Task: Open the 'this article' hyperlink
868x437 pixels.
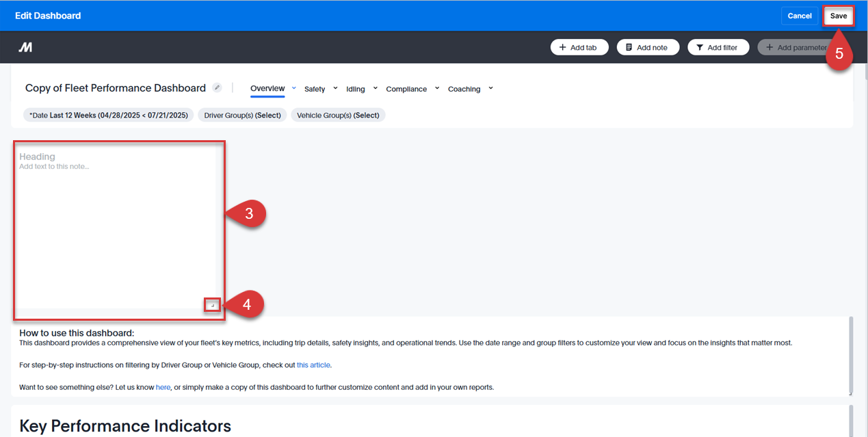Action: coord(313,365)
